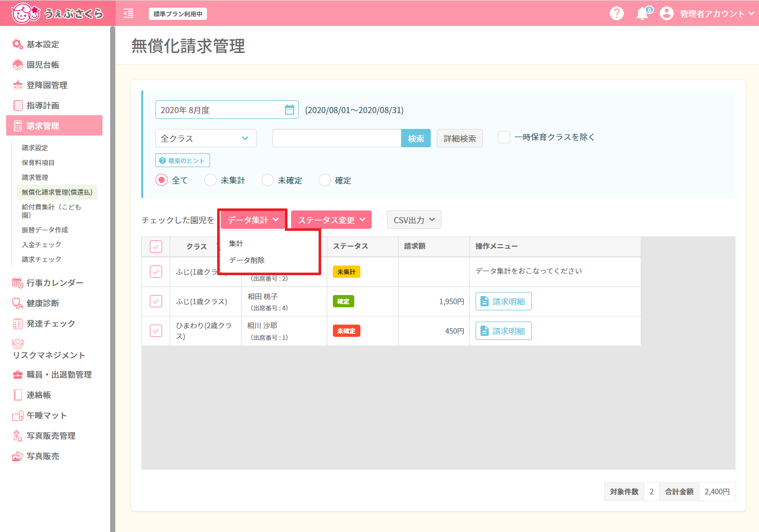This screenshot has width=759, height=532.
Task: Click the sidebar vertical scrollbar
Action: pos(113,279)
